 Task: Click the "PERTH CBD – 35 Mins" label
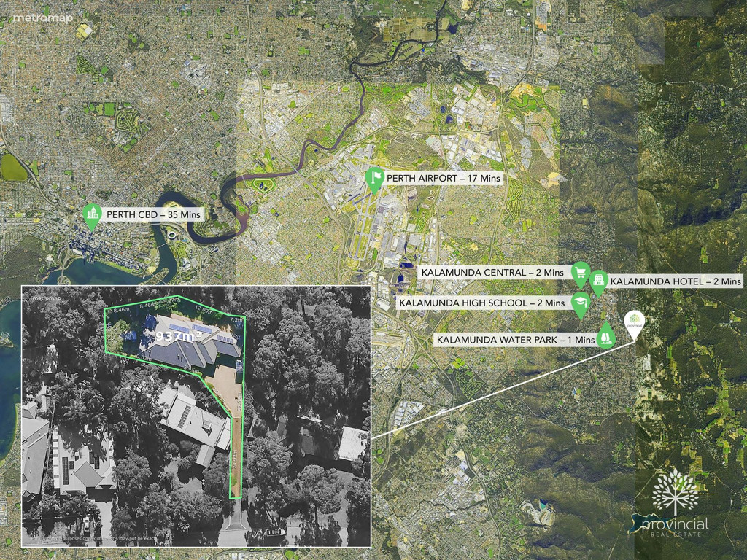click(x=152, y=215)
